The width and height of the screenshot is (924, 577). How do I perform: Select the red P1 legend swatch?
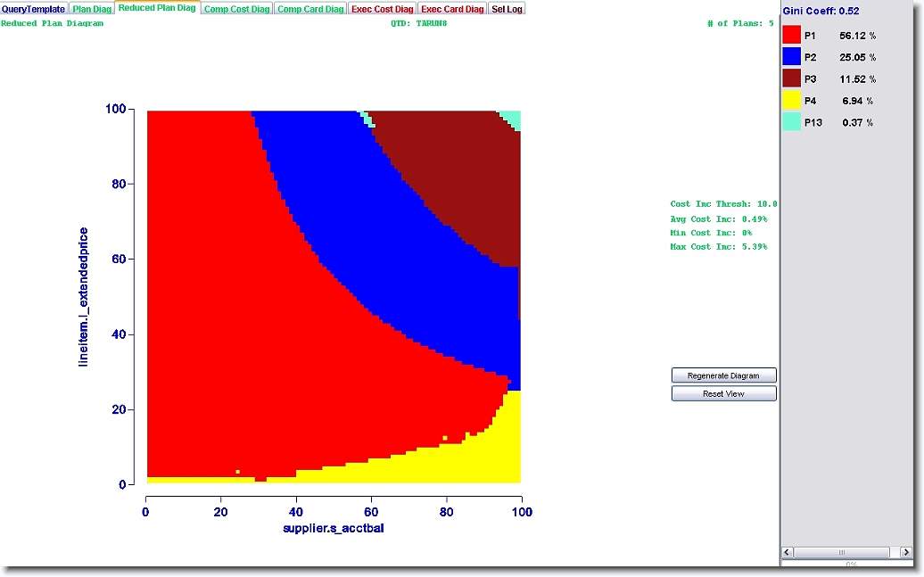(x=791, y=35)
